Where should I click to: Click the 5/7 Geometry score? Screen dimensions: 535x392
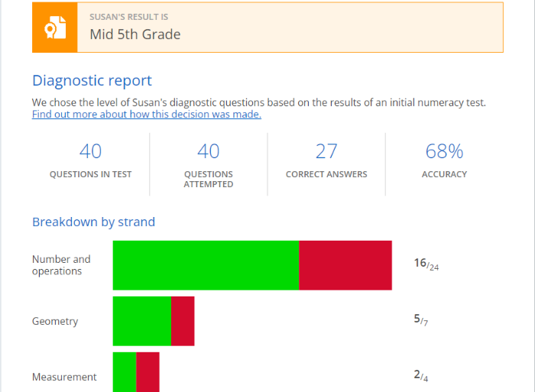[x=420, y=320]
